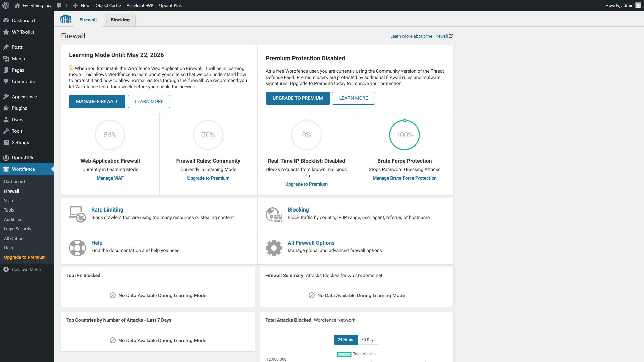Click the Media icon in sidebar
The image size is (644, 362).
(x=6, y=59)
